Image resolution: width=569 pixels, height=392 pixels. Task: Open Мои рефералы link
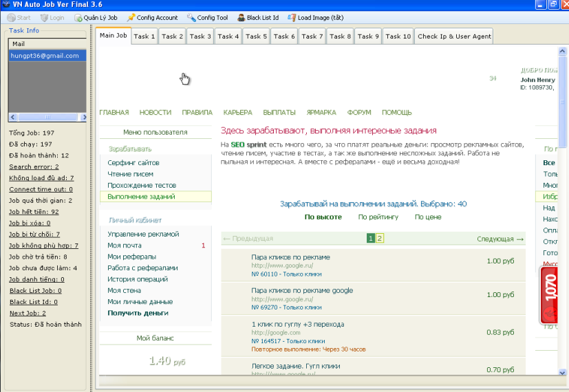pyautogui.click(x=131, y=257)
